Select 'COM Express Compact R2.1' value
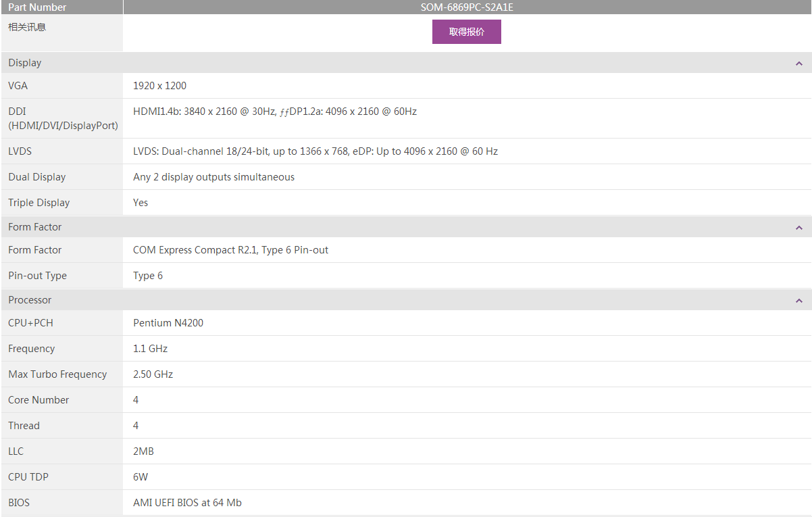Viewport: 812px width, 517px height. (230, 250)
